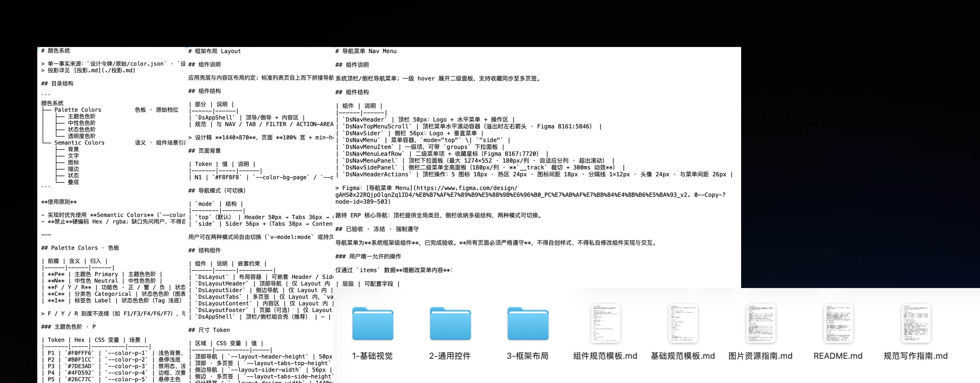The image size is (980, 383).
Task: Click the file name label "1-基础视觉"
Action: pos(372,356)
